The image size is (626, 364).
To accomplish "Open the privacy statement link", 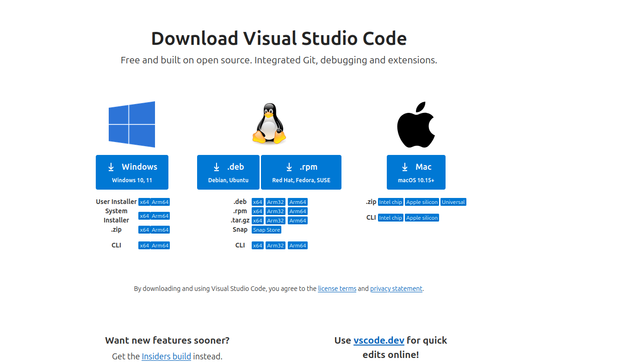I will (396, 289).
